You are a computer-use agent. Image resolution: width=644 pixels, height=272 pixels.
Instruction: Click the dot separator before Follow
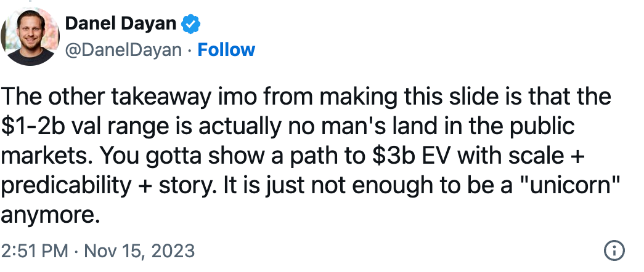coord(189,50)
